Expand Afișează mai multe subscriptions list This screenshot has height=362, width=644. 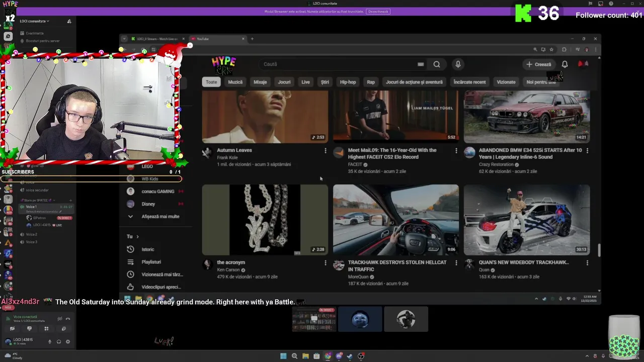point(154,217)
